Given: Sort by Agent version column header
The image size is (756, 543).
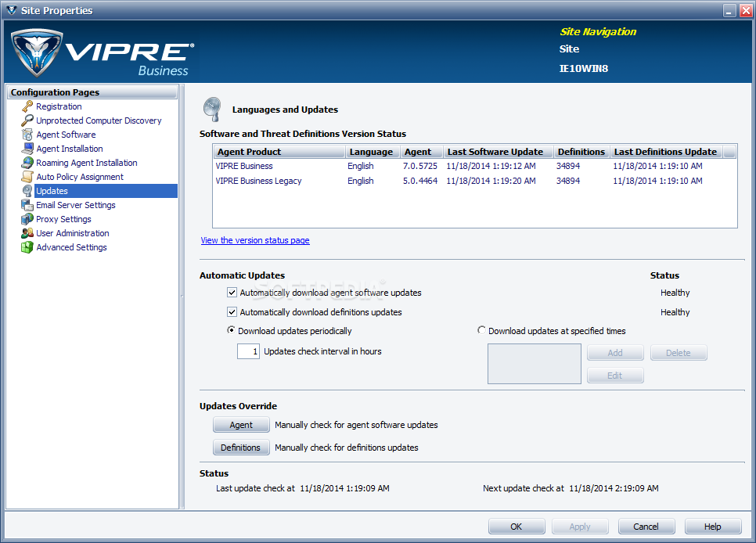Looking at the screenshot, I should (421, 152).
